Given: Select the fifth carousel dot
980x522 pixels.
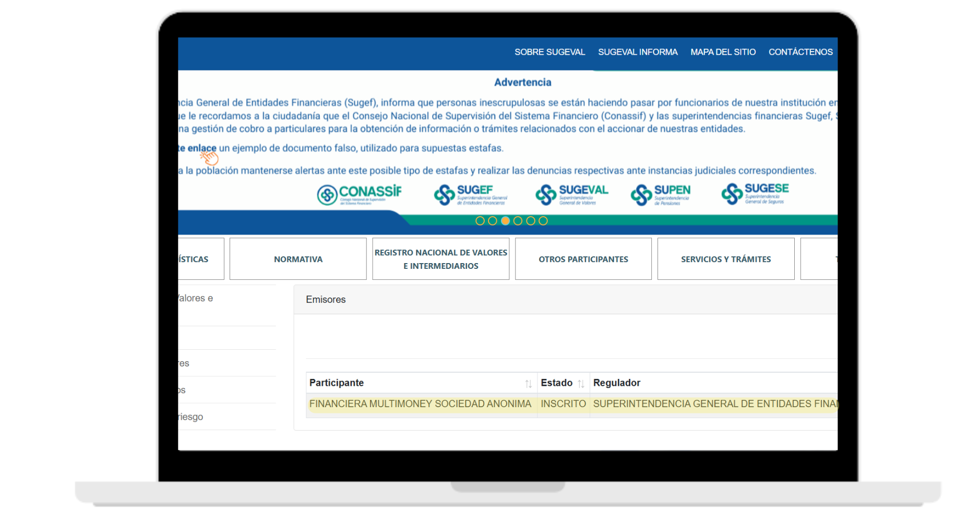Looking at the screenshot, I should point(530,221).
